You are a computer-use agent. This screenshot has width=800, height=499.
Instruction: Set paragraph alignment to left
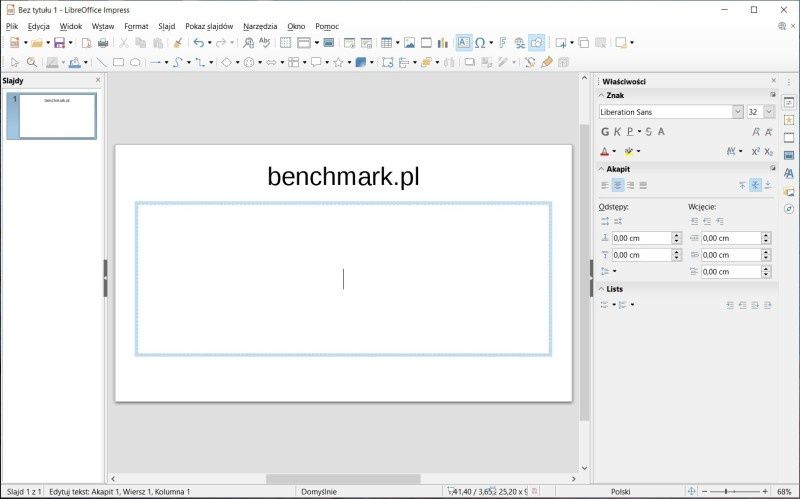tap(605, 185)
